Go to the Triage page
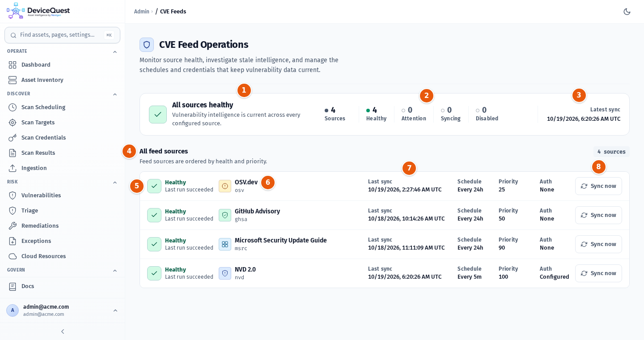The height and width of the screenshot is (340, 644). pos(62,211)
